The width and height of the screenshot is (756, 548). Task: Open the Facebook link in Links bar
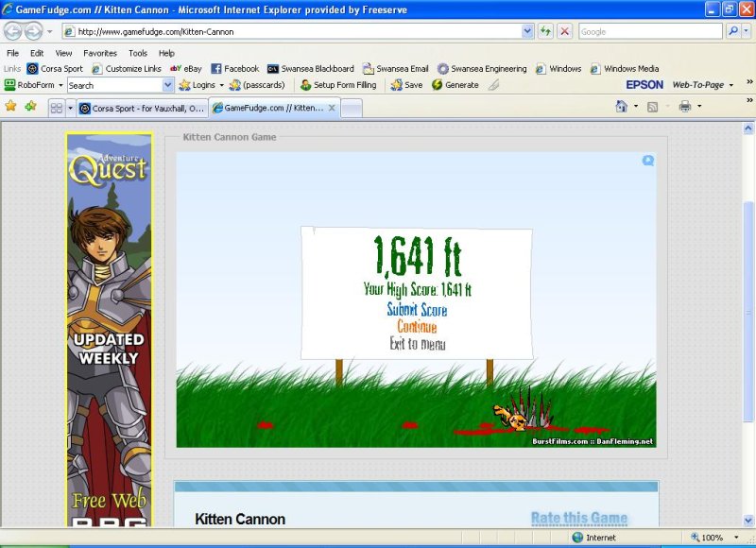[234, 69]
